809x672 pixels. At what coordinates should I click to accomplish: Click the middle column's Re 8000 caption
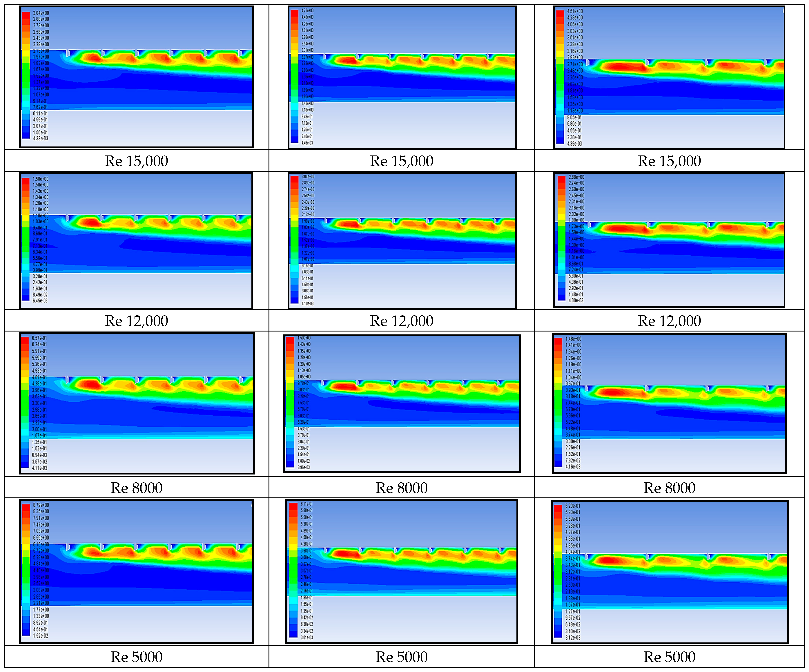click(x=402, y=488)
